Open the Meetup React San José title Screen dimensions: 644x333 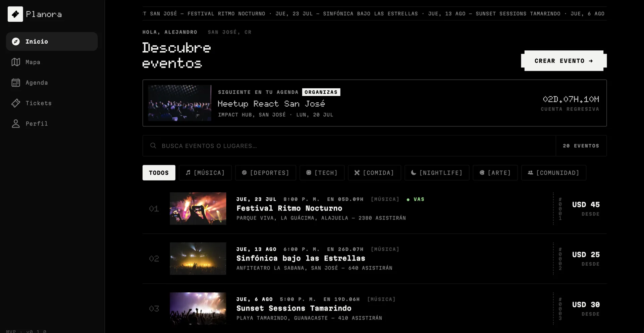pos(271,104)
